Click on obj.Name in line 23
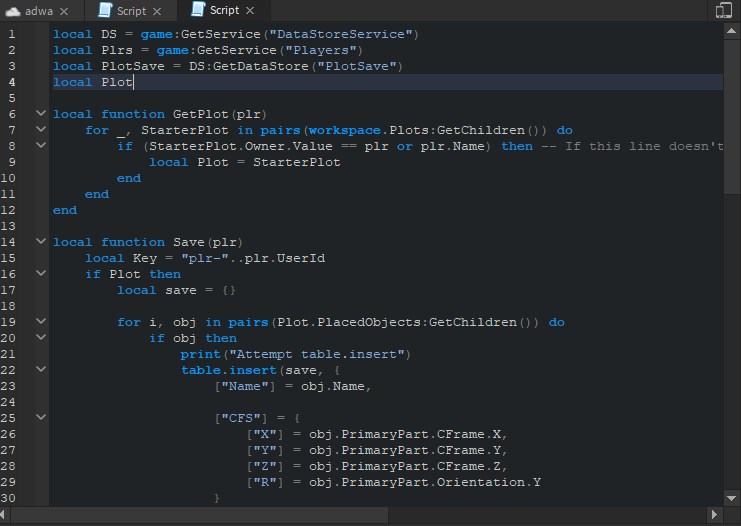This screenshot has width=741, height=526. pyautogui.click(x=333, y=387)
